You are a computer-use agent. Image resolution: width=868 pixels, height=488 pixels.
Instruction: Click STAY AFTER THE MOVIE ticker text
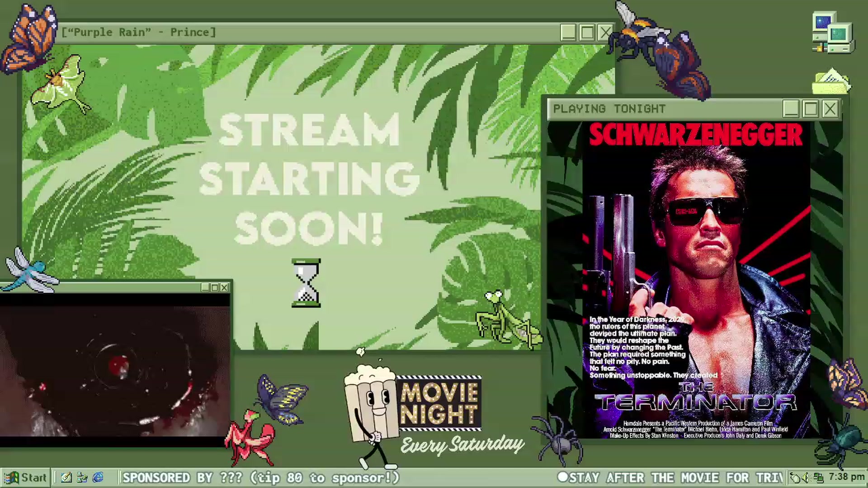coord(671,478)
